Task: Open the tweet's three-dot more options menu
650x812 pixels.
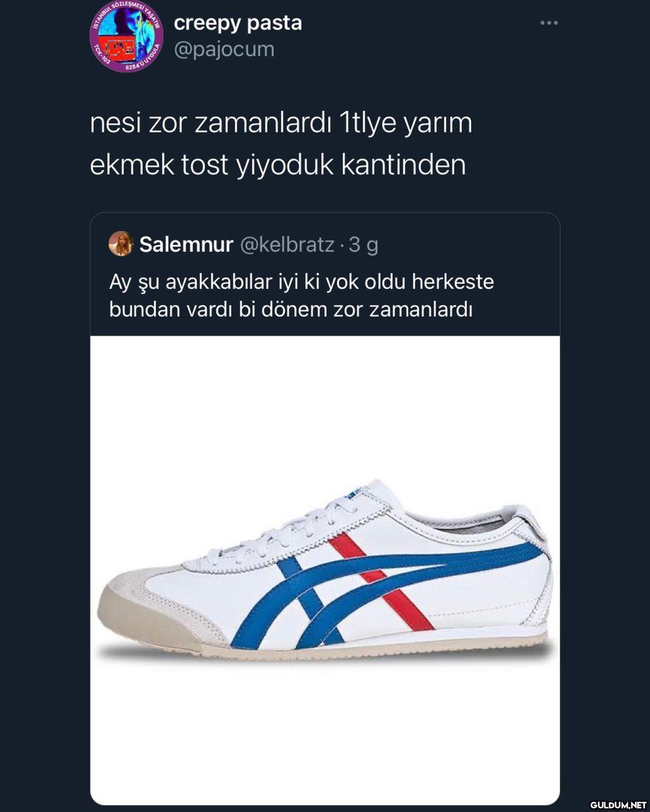Action: pos(548,23)
